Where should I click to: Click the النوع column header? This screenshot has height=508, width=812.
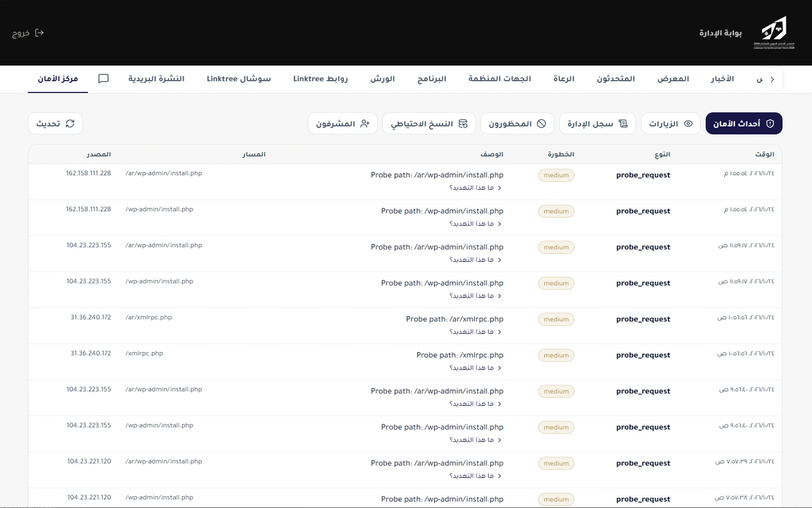tap(663, 154)
